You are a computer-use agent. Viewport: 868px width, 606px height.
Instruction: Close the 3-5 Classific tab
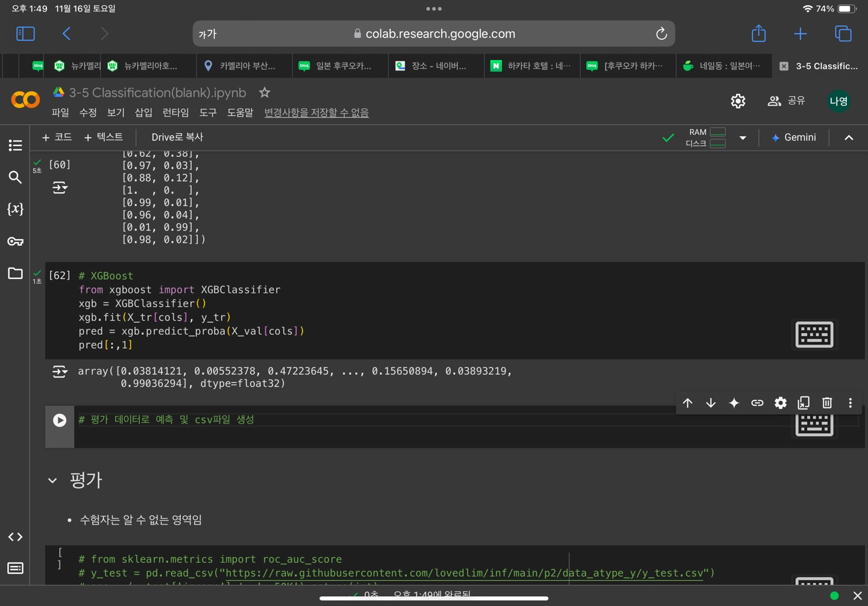click(784, 66)
